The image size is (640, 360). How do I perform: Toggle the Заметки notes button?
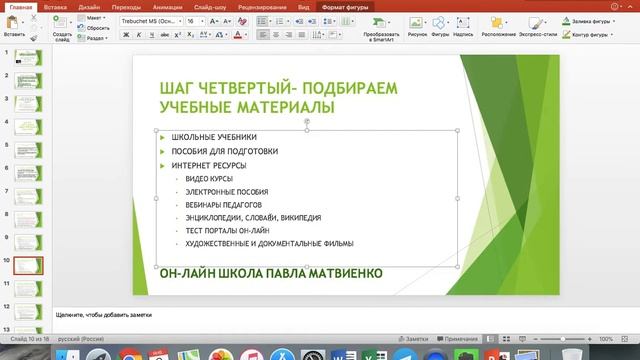(x=413, y=339)
